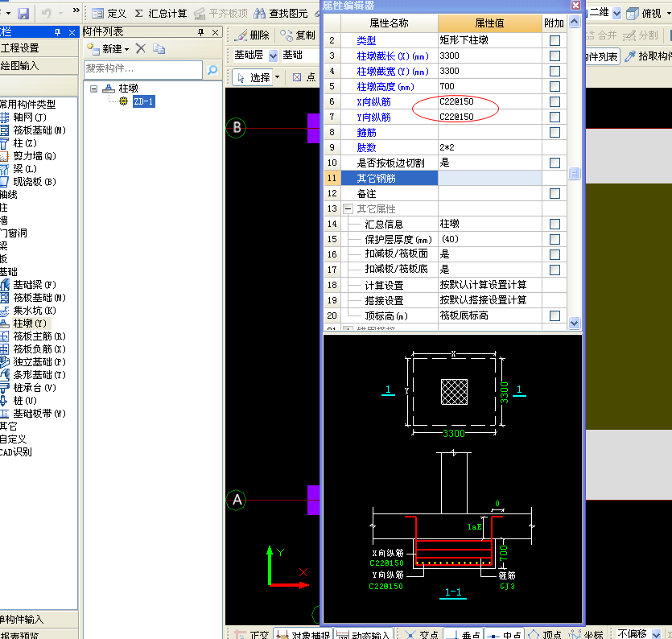Click the search magnifier icon
Image resolution: width=672 pixels, height=639 pixels.
click(212, 70)
